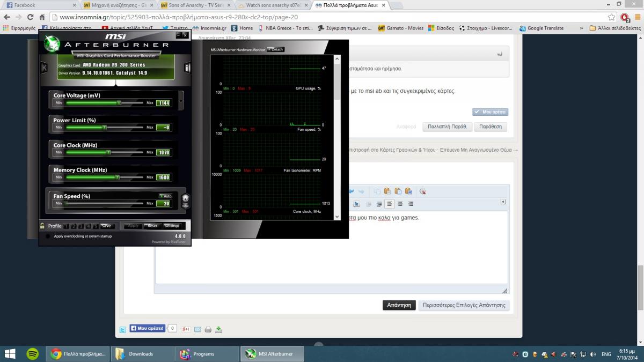This screenshot has height=362, width=644.
Task: Click the ENG language indicator in the tray
Action: [x=605, y=354]
